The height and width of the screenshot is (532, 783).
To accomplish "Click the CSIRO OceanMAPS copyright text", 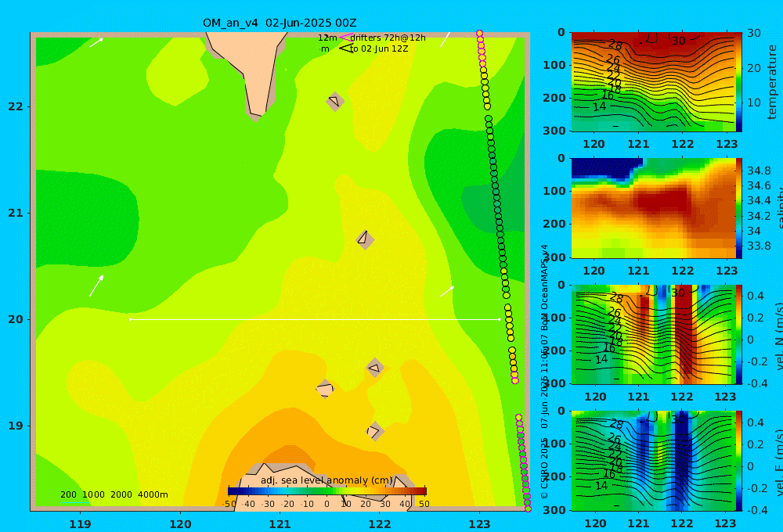I will pyautogui.click(x=545, y=372).
